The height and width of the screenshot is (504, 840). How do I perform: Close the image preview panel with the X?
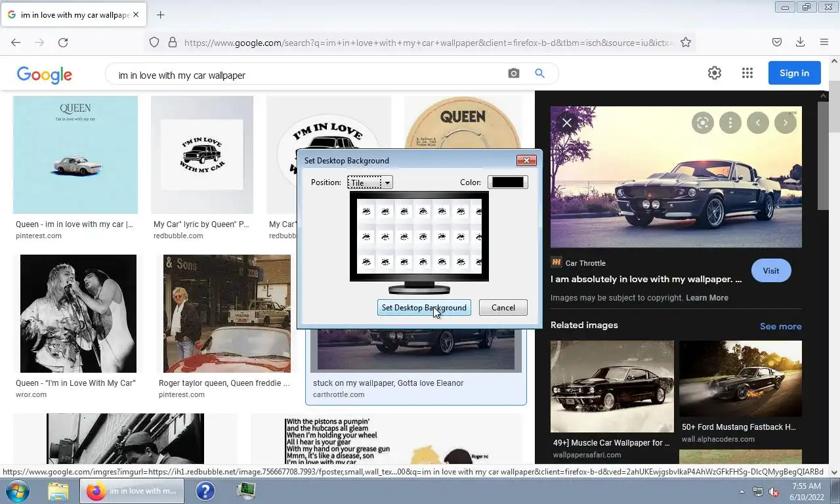coord(567,123)
